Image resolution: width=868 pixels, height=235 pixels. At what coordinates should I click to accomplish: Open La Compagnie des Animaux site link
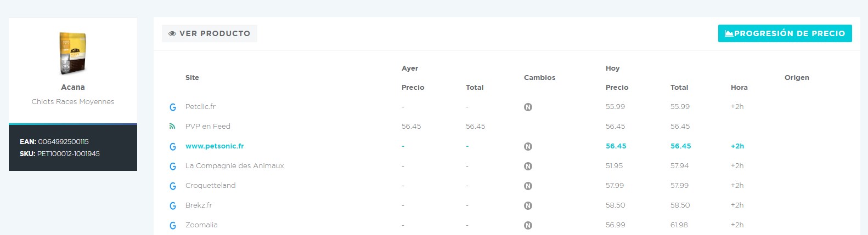coord(235,166)
